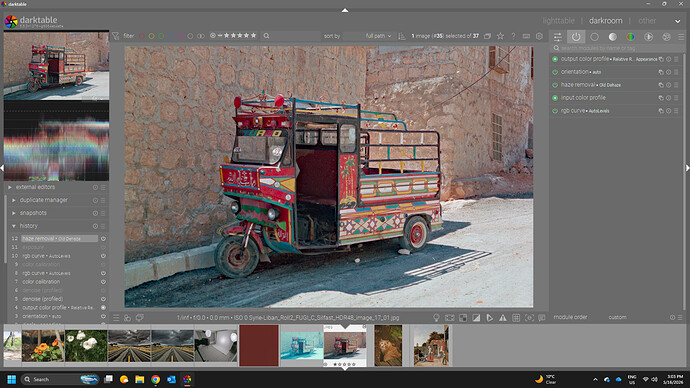Open the color modules group icon
The height and width of the screenshot is (388, 690).
[x=631, y=37]
